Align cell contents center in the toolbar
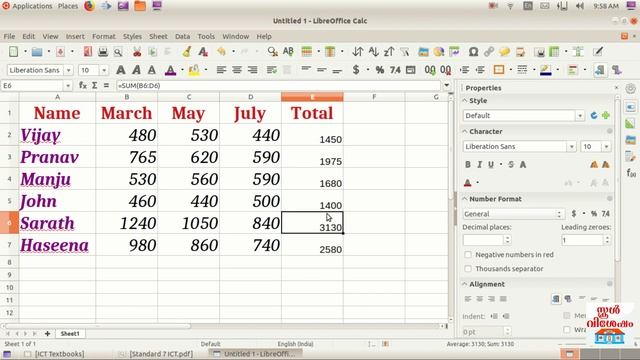 point(237,70)
